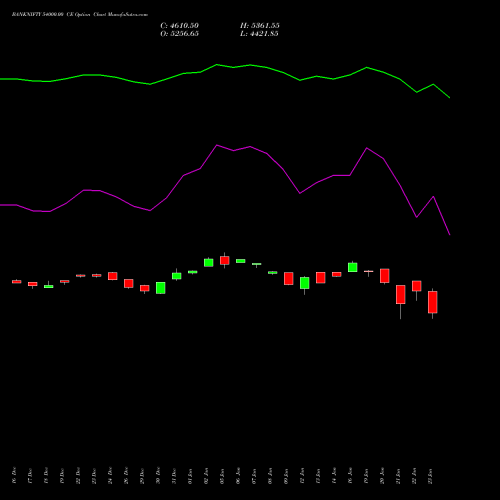Click the green candlestick above 12 Jan
The height and width of the screenshot is (500, 500).
pos(305,283)
